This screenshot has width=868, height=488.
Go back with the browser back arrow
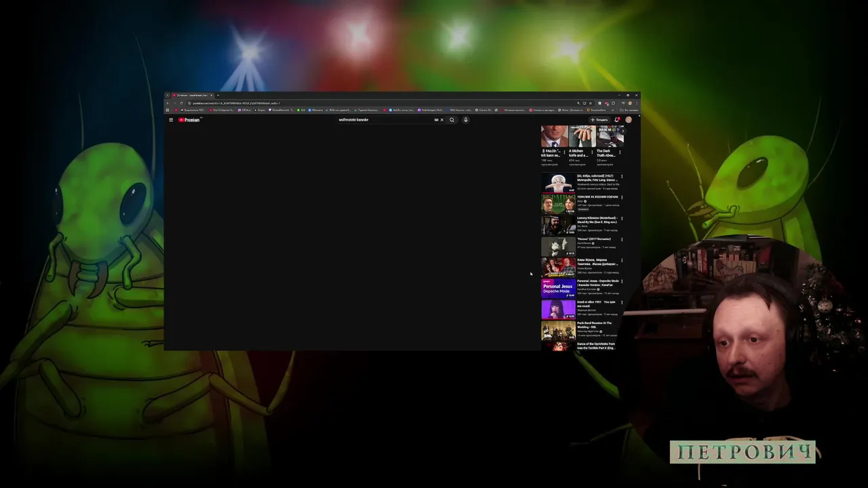(x=167, y=103)
